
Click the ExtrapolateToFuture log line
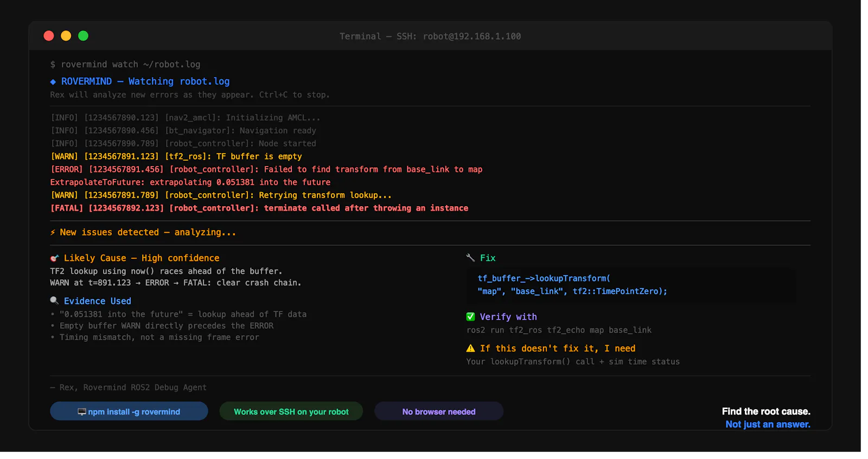[190, 182]
